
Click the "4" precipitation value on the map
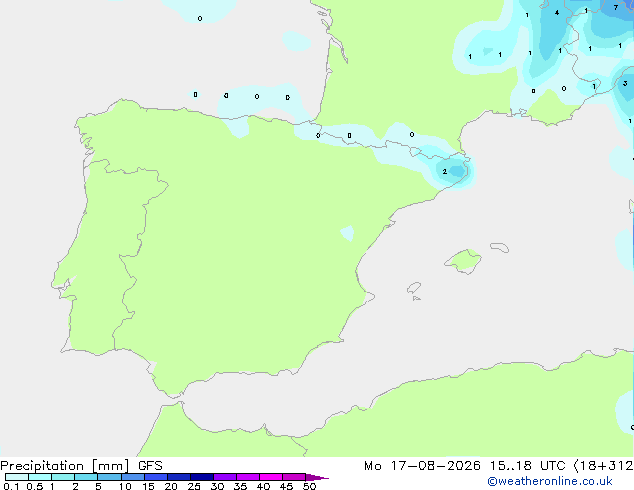[557, 13]
